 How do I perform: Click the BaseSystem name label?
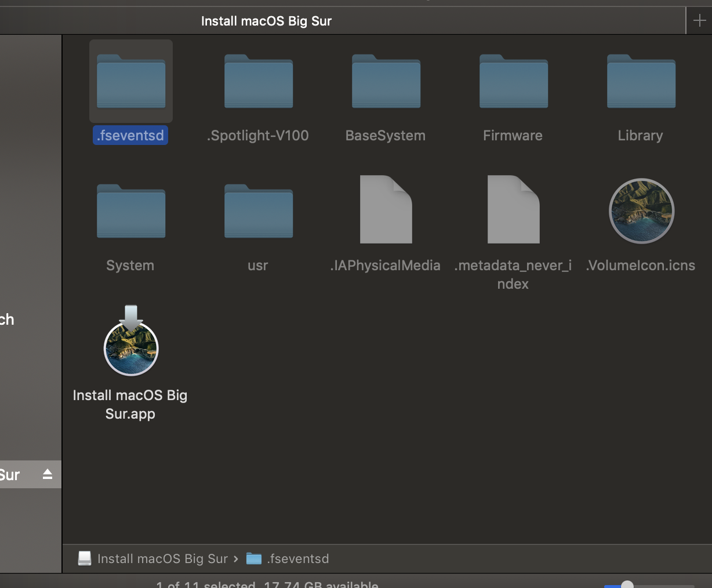[386, 135]
